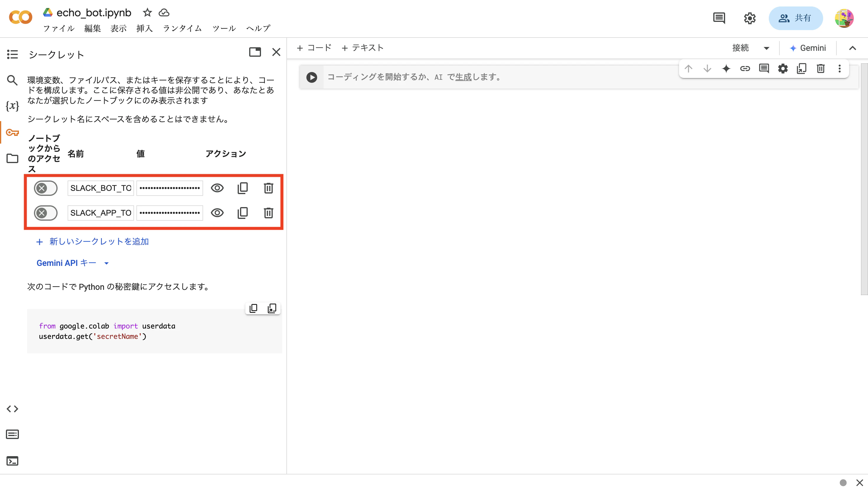Copy the SLACK_APP_TO secret value
Viewport: 868px width, 491px height.
[x=243, y=213]
